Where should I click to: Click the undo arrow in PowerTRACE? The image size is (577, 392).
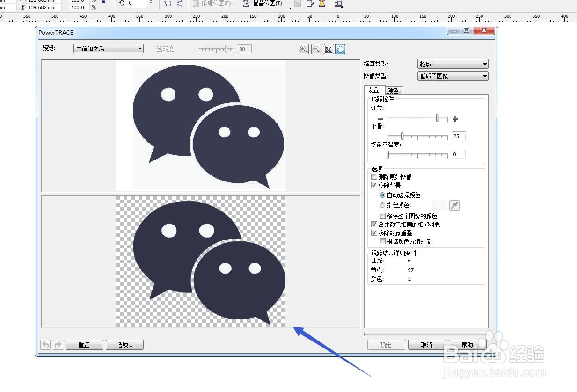[x=45, y=344]
